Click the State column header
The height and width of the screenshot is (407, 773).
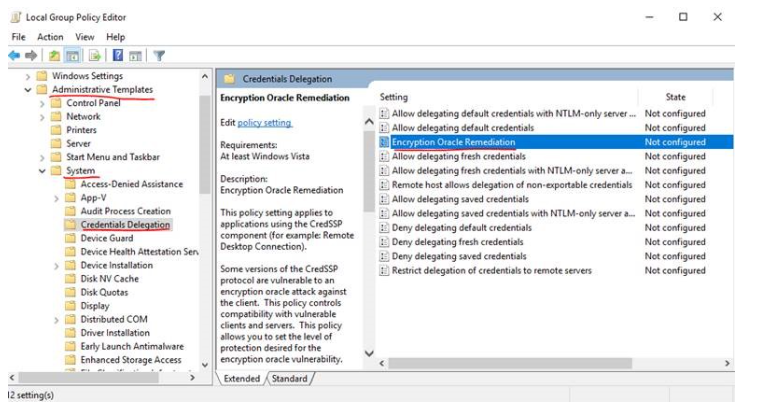coord(676,97)
